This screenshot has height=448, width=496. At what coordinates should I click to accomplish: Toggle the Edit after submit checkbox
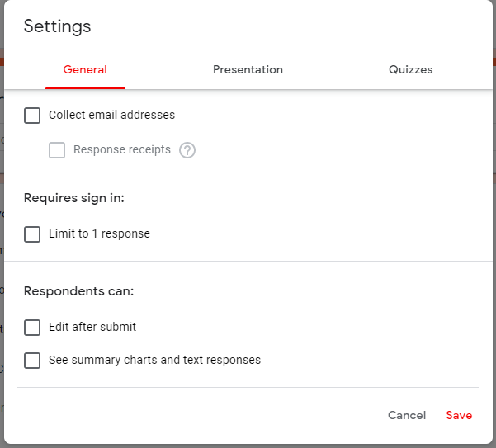32,328
